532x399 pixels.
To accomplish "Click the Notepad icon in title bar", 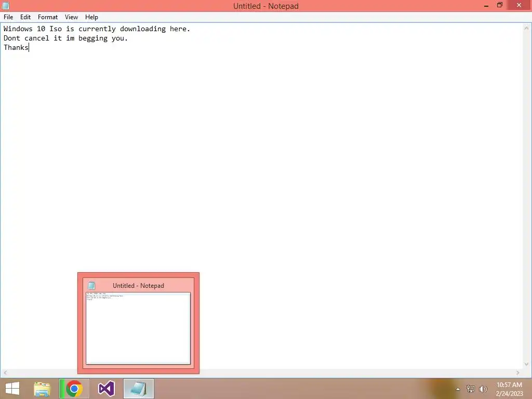I will click(x=5, y=5).
